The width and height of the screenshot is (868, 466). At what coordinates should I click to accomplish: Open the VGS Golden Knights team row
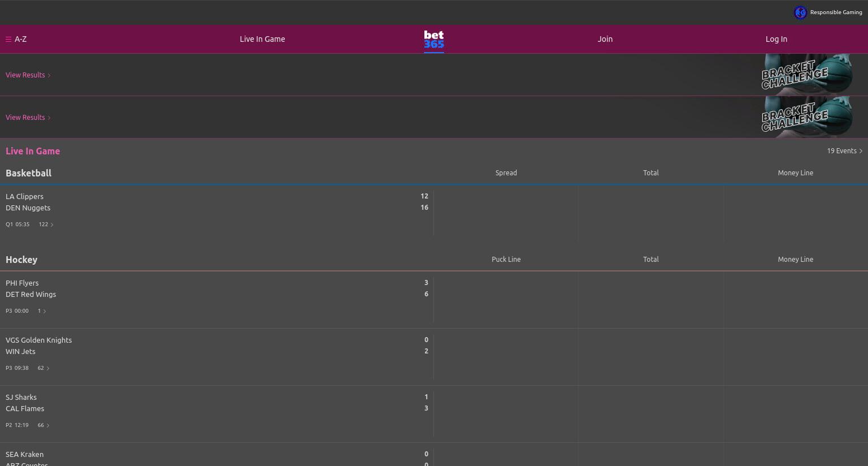tap(38, 340)
